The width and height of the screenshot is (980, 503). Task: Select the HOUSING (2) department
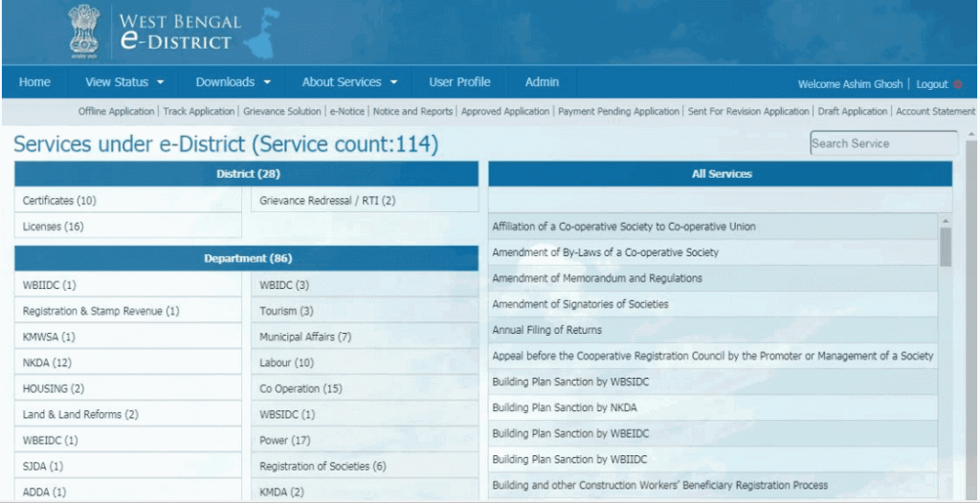click(x=127, y=388)
